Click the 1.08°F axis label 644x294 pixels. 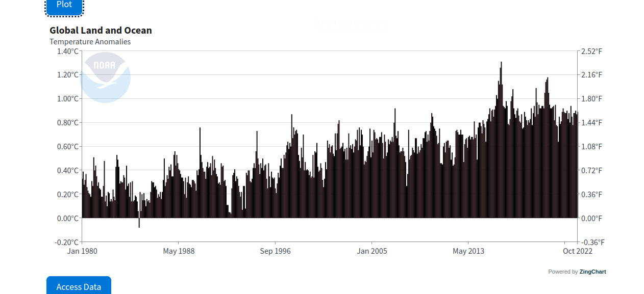tap(591, 147)
